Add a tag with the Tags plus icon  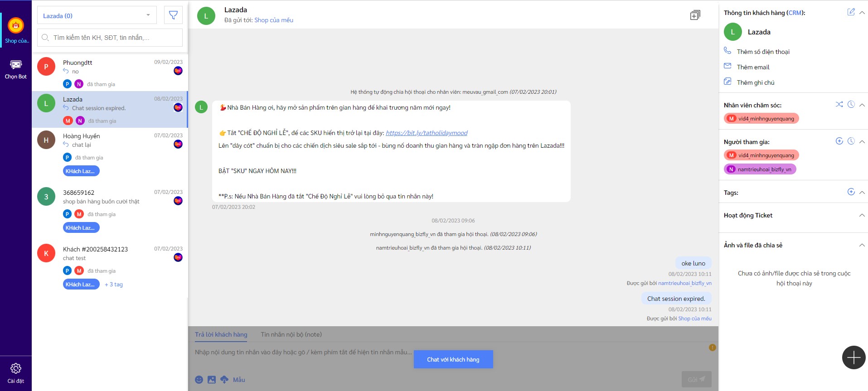pos(851,192)
